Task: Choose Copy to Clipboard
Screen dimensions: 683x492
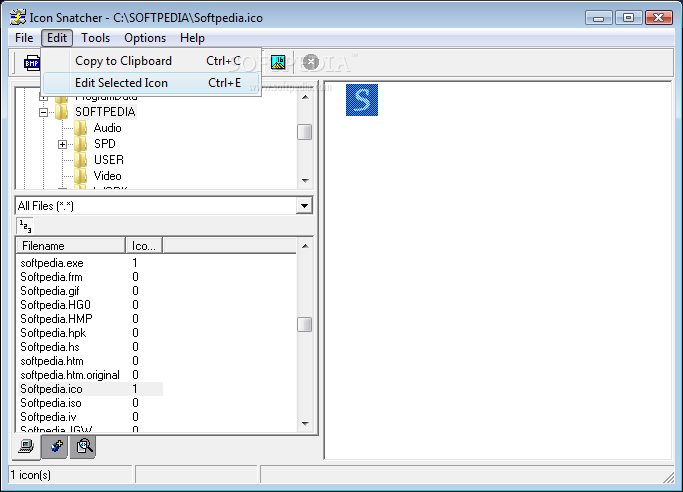Action: click(151, 61)
